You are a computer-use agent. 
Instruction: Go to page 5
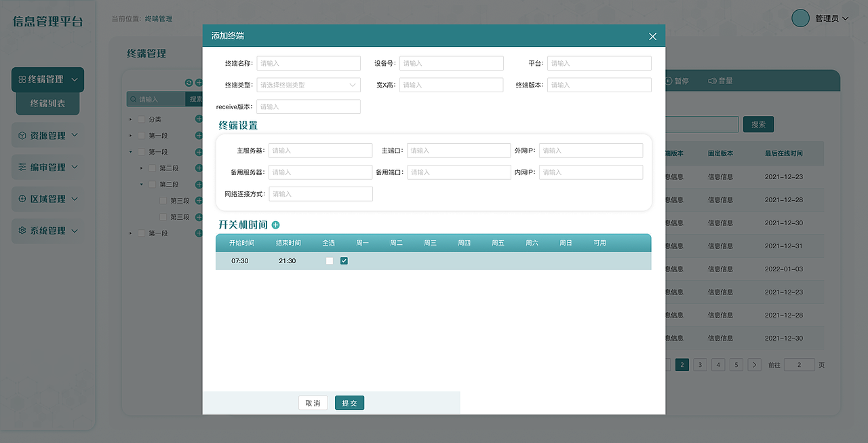(736, 364)
